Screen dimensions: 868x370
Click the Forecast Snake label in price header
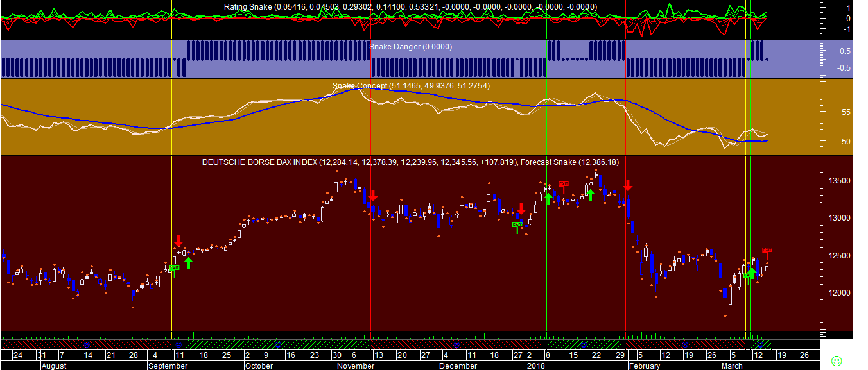coord(570,163)
